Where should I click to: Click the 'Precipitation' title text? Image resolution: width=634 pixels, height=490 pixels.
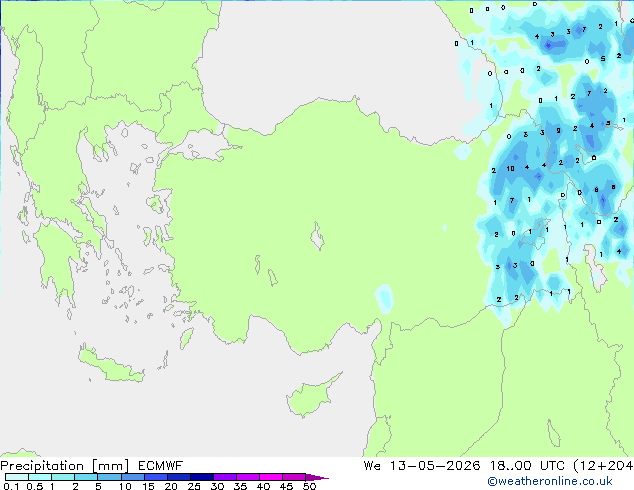click(x=42, y=466)
